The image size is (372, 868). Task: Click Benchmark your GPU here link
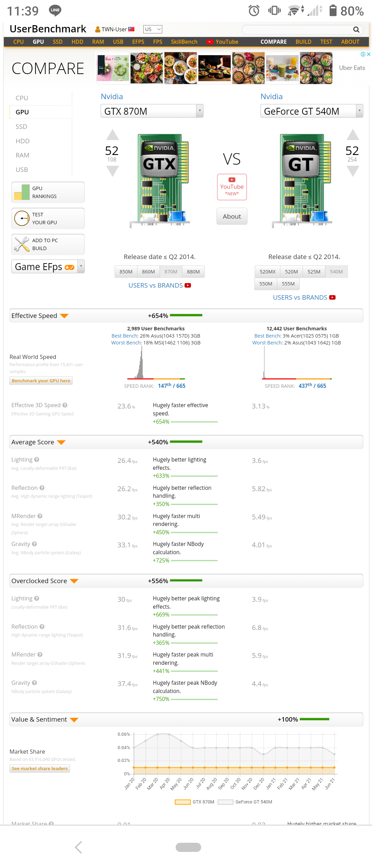[x=41, y=381]
